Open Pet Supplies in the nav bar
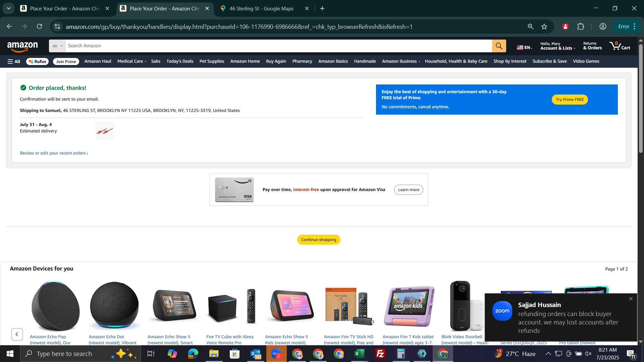Image resolution: width=644 pixels, height=362 pixels. click(x=212, y=61)
